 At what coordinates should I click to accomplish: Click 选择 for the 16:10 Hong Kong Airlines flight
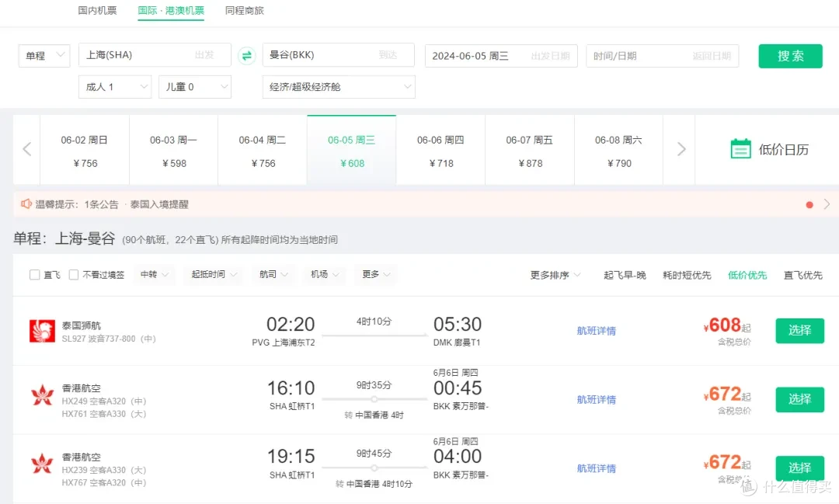pos(800,399)
